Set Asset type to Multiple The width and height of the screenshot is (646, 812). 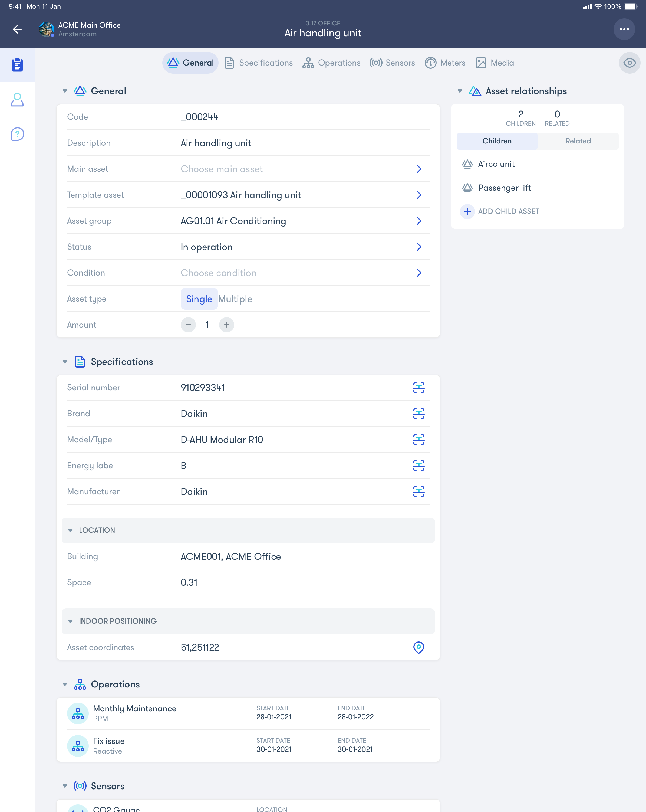(235, 299)
